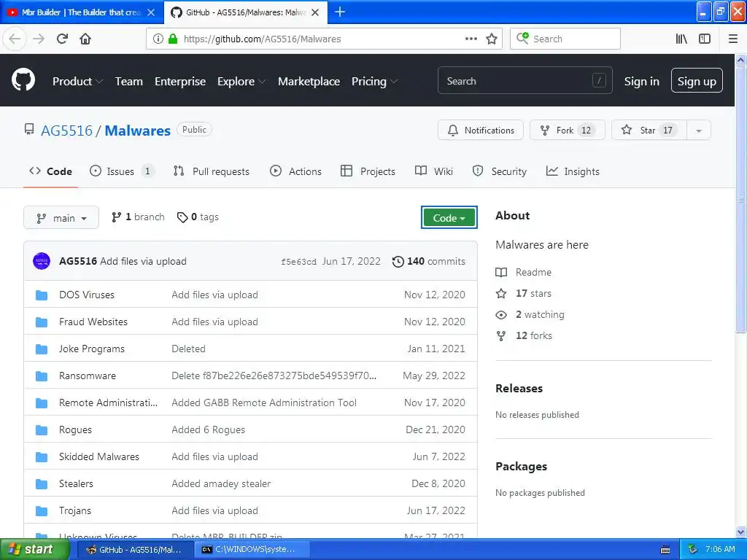747x560 pixels.
Task: Star the Malwares repository
Action: point(649,131)
